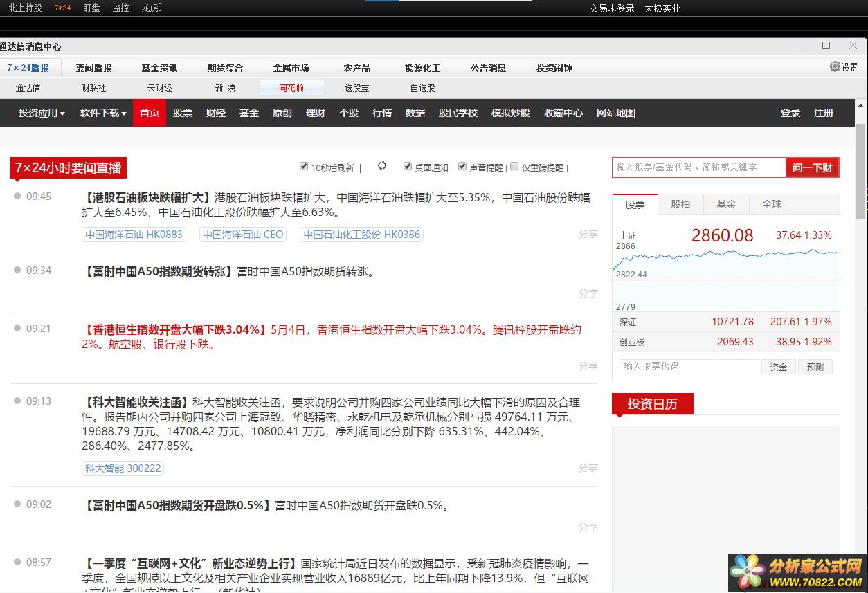Screen dimensions: 868x593
Task: Open the 金属市场 tab
Action: pyautogui.click(x=291, y=68)
